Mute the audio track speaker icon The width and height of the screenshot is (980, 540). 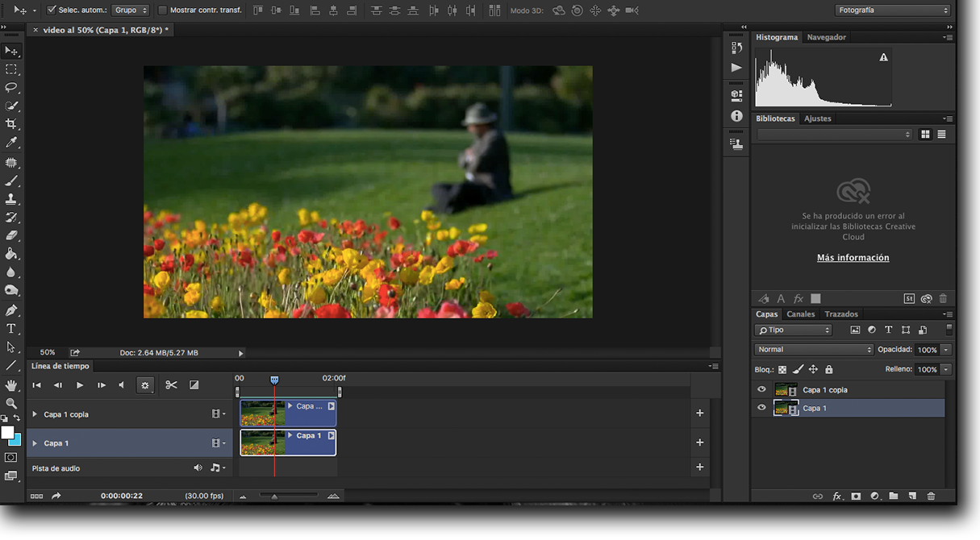coord(198,467)
